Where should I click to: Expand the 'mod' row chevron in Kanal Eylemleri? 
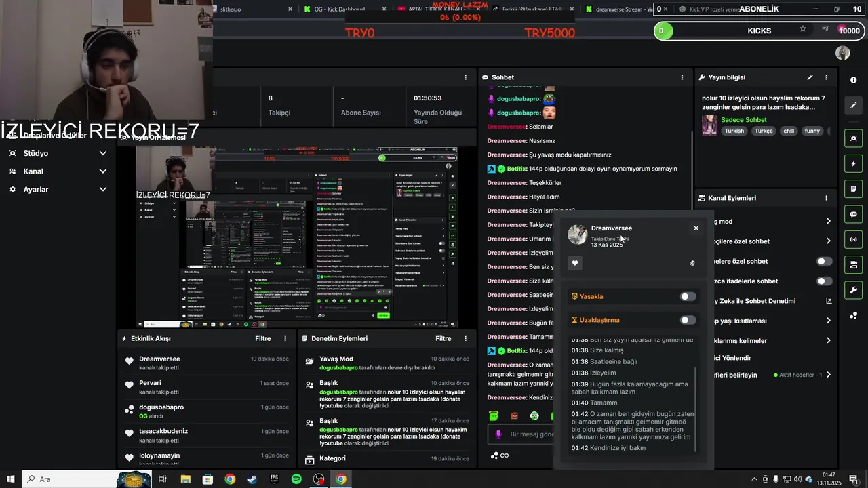[828, 221]
